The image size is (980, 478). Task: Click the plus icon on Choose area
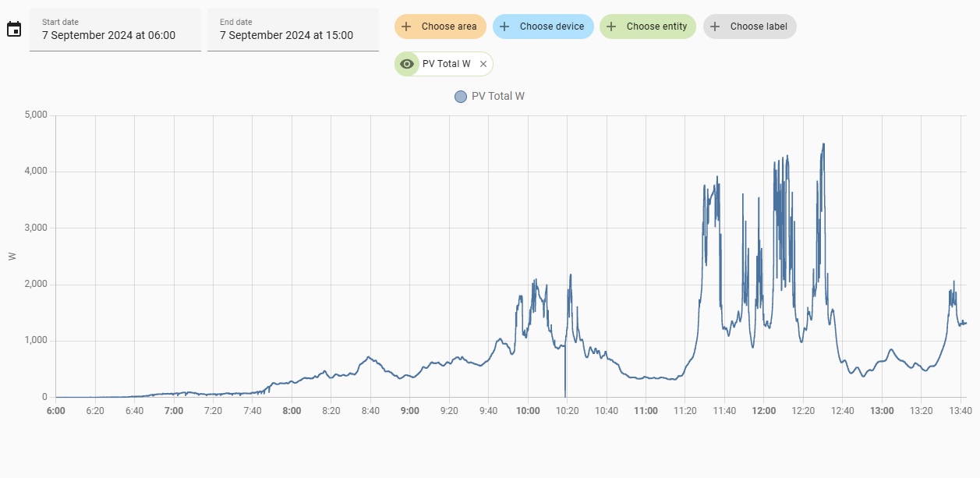(406, 27)
